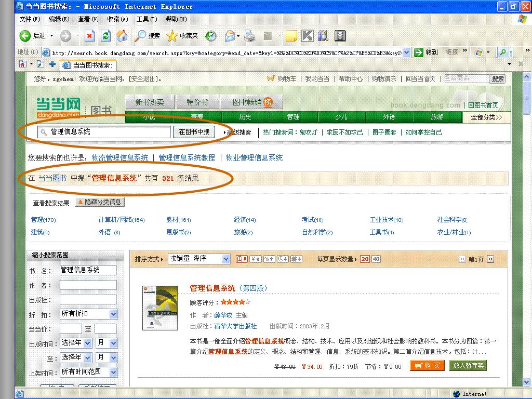
Task: Show 20 results per page
Action: click(365, 259)
